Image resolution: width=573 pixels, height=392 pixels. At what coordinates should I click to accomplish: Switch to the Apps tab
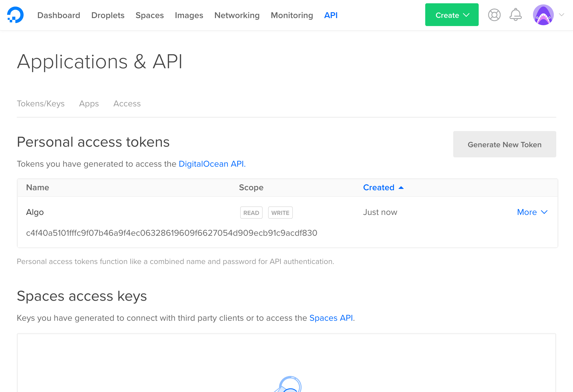point(89,104)
